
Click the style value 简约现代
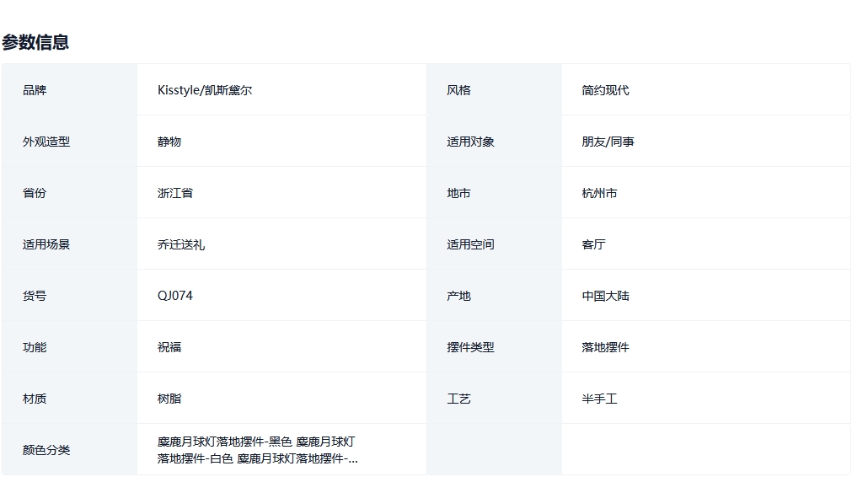point(605,90)
